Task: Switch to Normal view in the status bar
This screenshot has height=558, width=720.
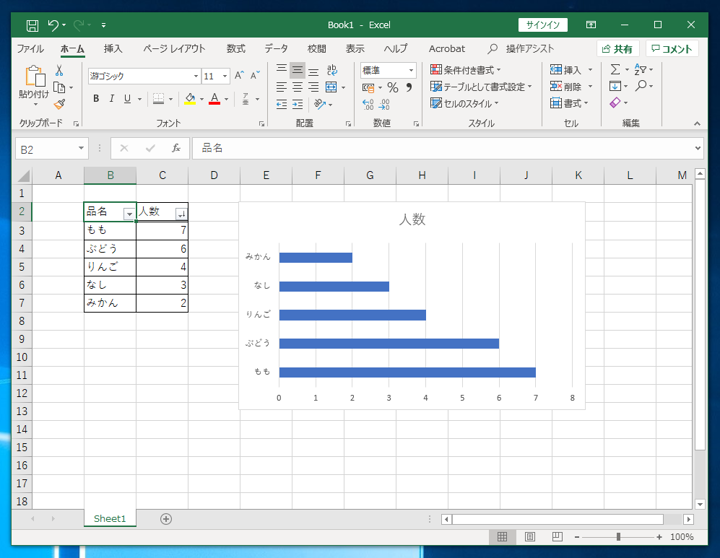Action: (502, 537)
